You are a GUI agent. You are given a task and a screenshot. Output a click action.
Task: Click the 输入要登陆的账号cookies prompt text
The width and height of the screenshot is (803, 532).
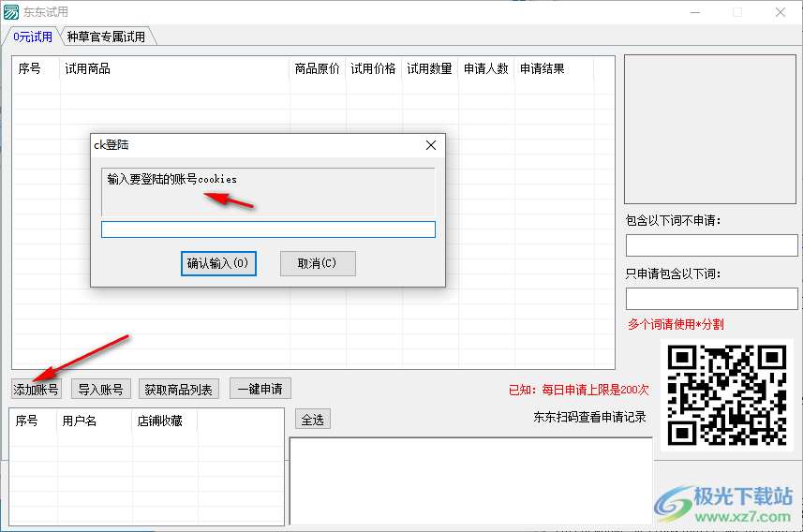[172, 179]
